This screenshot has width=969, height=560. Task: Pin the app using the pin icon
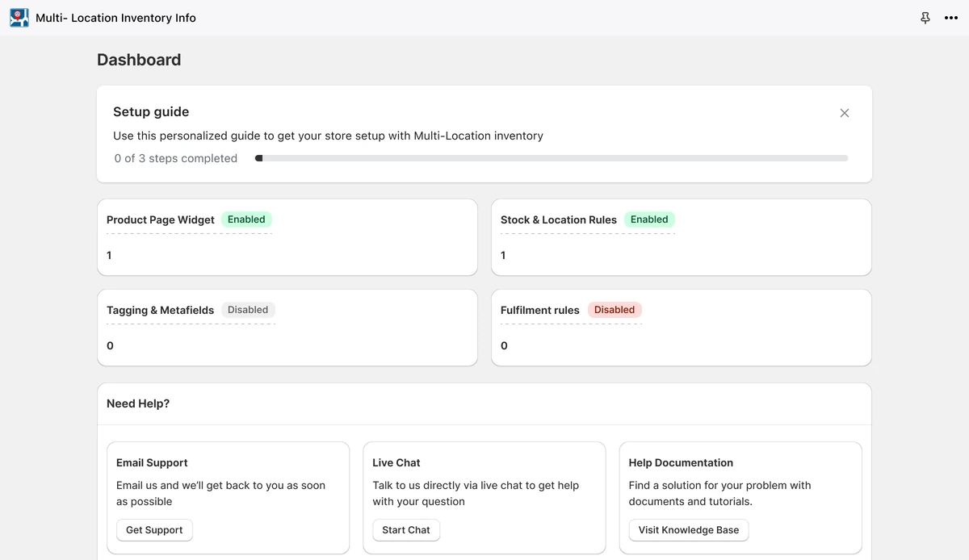pyautogui.click(x=925, y=18)
